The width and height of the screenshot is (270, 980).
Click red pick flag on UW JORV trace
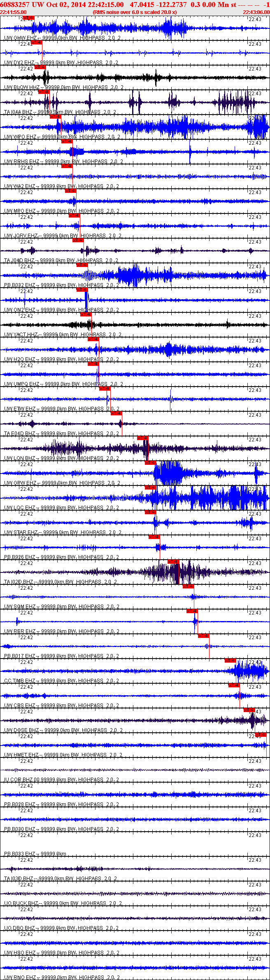coord(74,216)
